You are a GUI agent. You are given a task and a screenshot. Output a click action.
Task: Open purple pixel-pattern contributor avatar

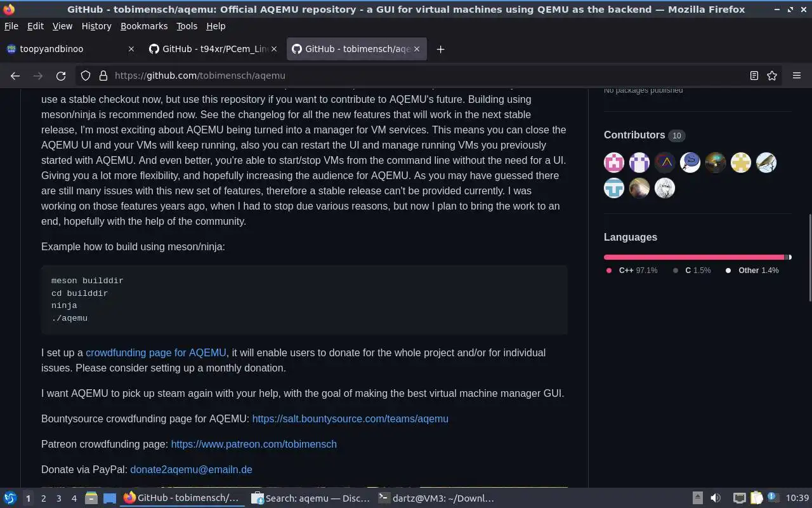[639, 163]
